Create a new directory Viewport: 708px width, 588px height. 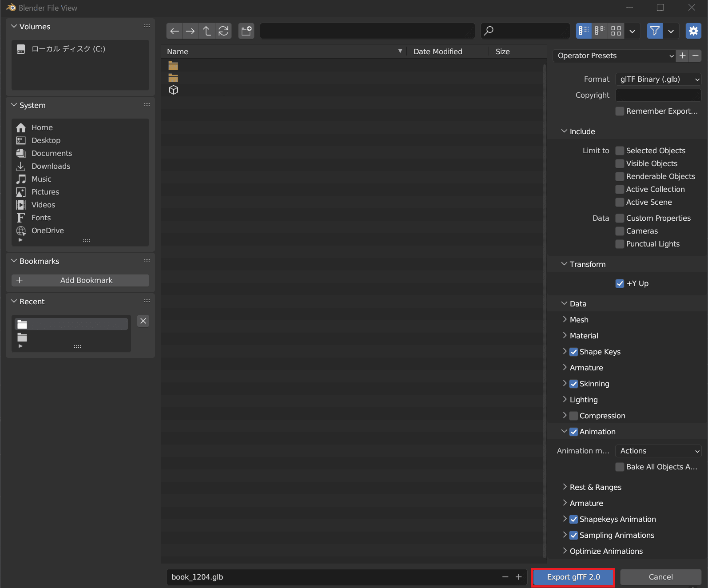(246, 31)
